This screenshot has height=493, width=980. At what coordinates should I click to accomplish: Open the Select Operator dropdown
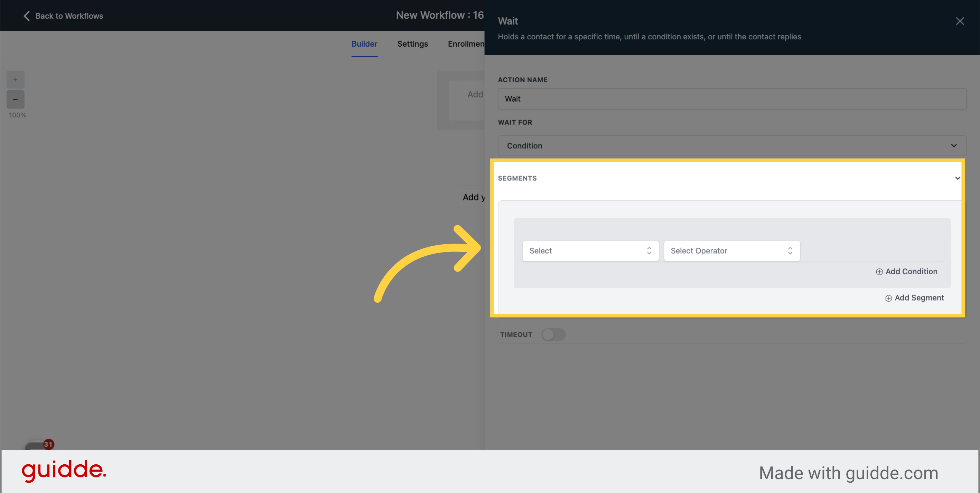click(x=731, y=251)
